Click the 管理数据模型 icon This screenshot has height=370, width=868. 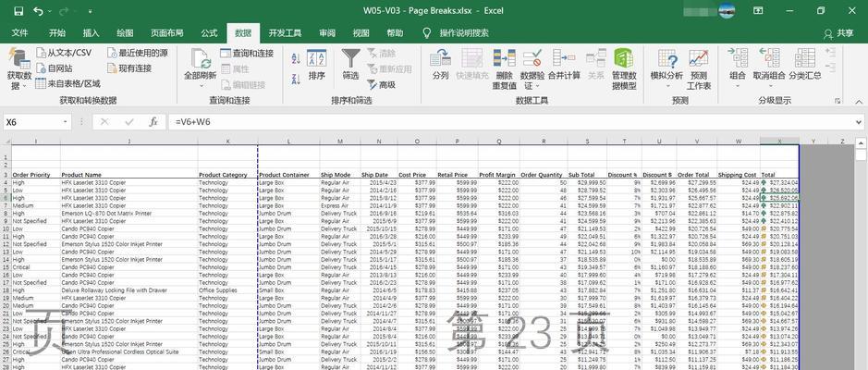[625, 57]
